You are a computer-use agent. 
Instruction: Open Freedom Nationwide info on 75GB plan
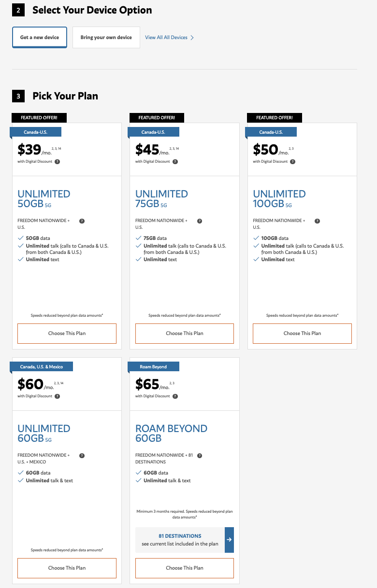click(x=200, y=221)
